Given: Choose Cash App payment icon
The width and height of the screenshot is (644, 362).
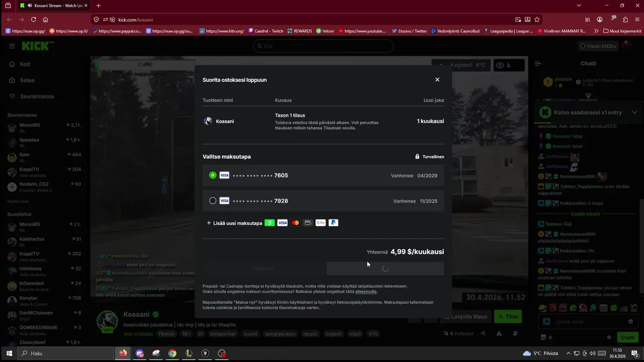Looking at the screenshot, I should (x=270, y=223).
